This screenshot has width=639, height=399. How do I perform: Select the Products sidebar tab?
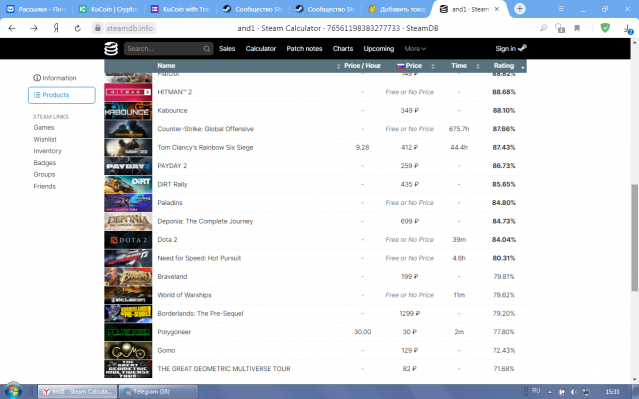pos(62,95)
